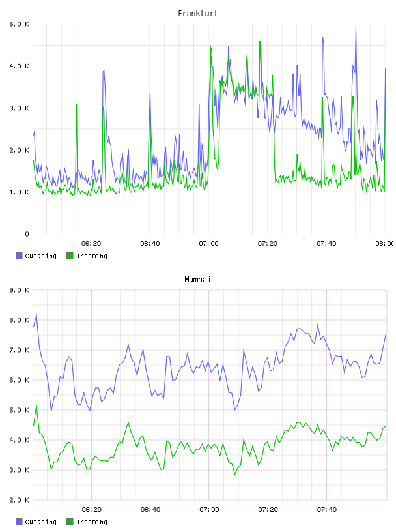Viewport: 396px width, 532px height.
Task: Click the 08:00 time label in Frankfurt
Action: pos(384,244)
